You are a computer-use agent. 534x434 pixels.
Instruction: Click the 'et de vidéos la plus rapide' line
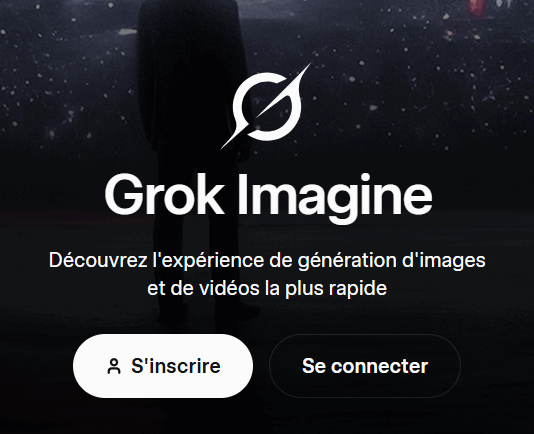click(267, 289)
